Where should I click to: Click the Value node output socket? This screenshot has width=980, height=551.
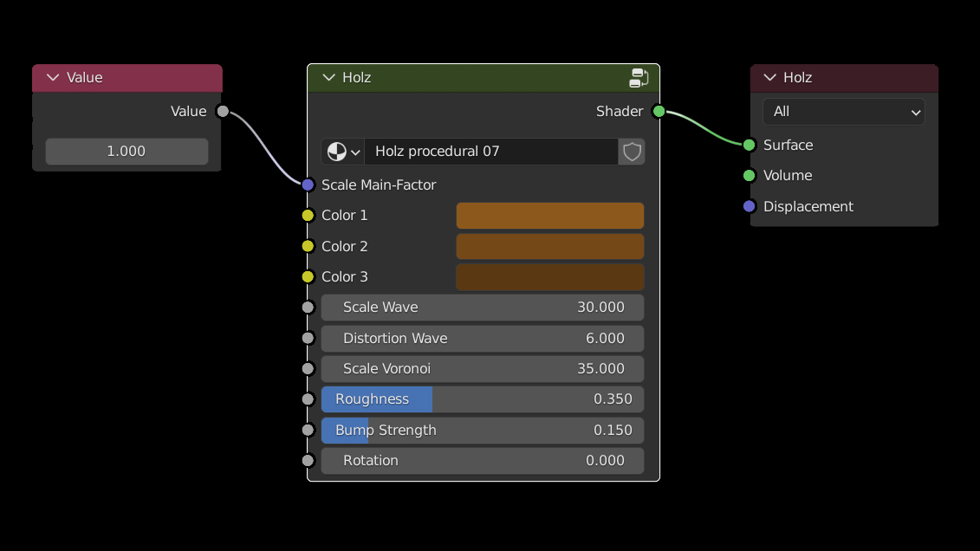point(223,111)
